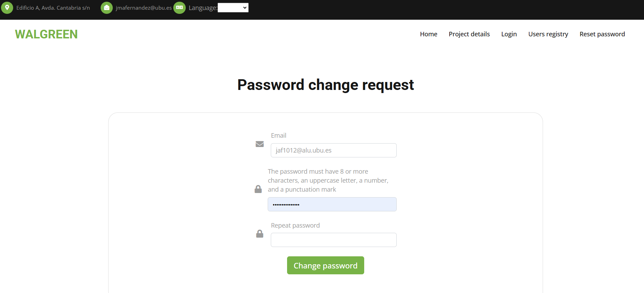Focus the filled password field
The image size is (644, 293).
332,204
